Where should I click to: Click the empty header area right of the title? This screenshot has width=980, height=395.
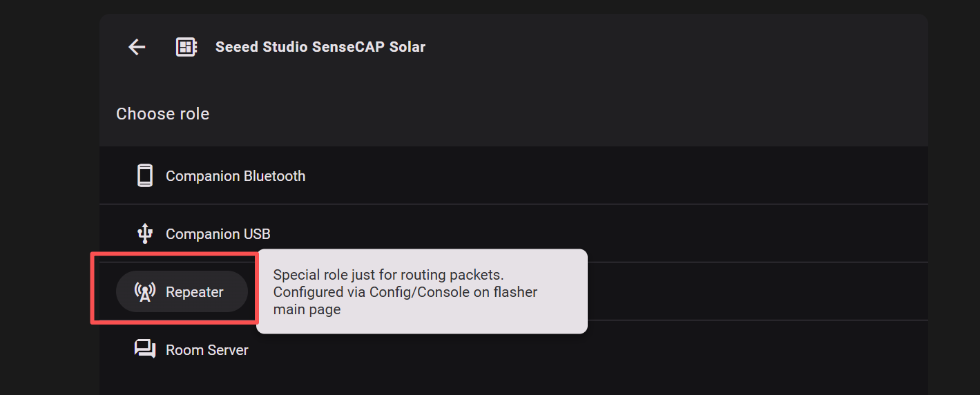point(656,47)
